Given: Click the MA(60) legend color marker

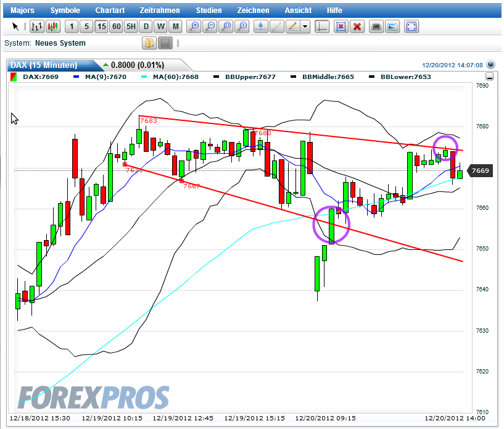Looking at the screenshot, I should [144, 77].
